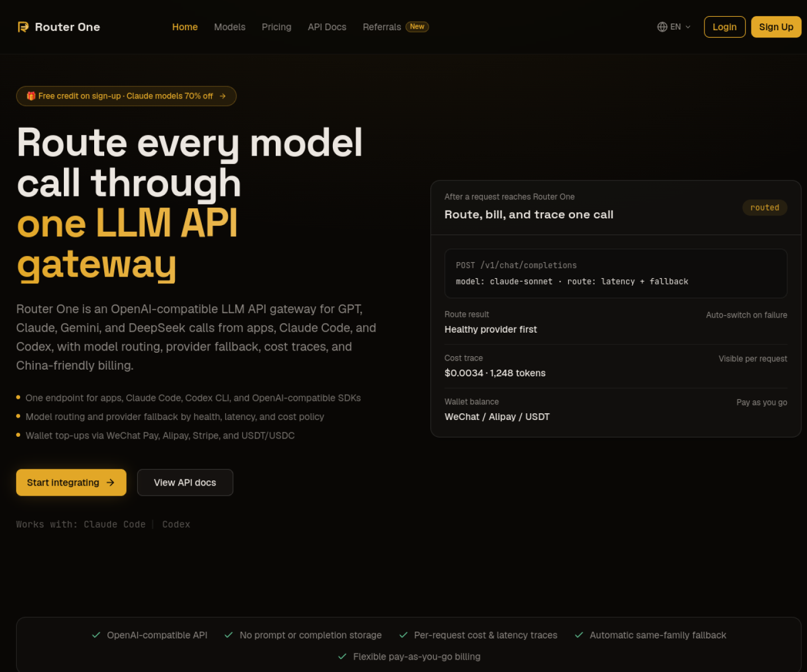The height and width of the screenshot is (672, 807).
Task: Click the checkmark beside No prompt or completion storage
Action: (229, 635)
